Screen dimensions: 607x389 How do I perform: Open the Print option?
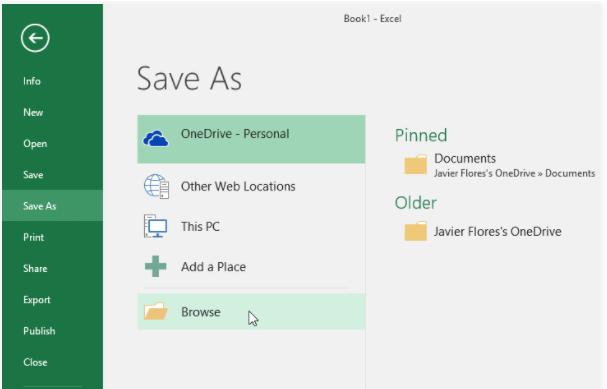(x=53, y=237)
